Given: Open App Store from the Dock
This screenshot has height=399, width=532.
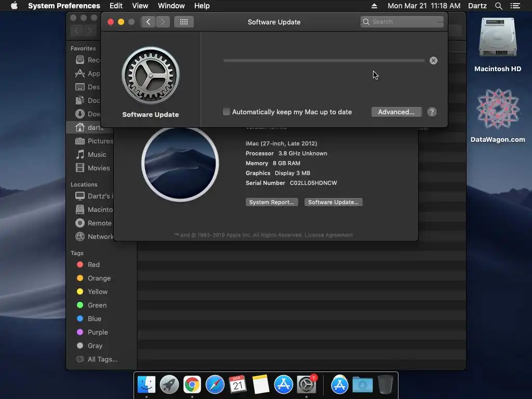Looking at the screenshot, I should (283, 385).
